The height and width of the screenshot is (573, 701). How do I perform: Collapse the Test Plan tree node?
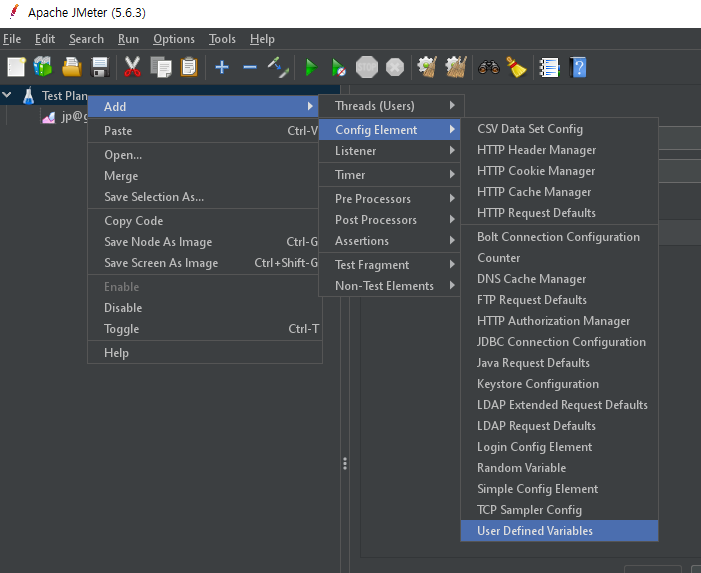click(x=7, y=95)
